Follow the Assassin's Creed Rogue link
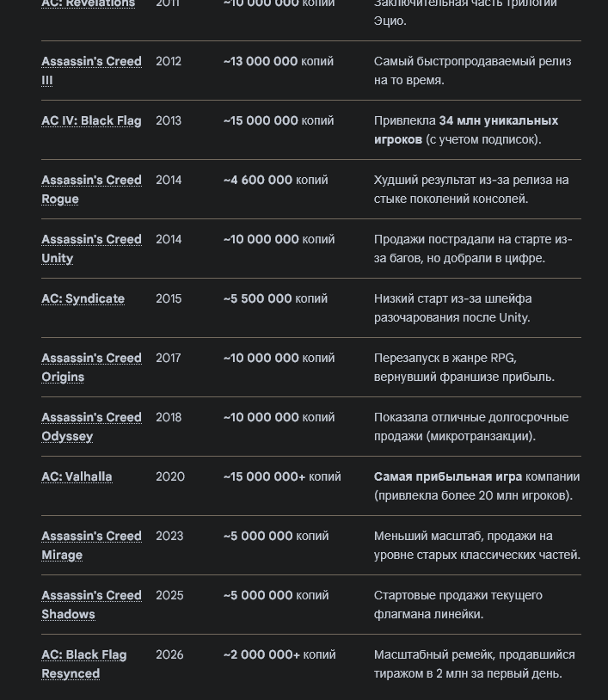Image resolution: width=608 pixels, height=700 pixels. click(x=91, y=189)
